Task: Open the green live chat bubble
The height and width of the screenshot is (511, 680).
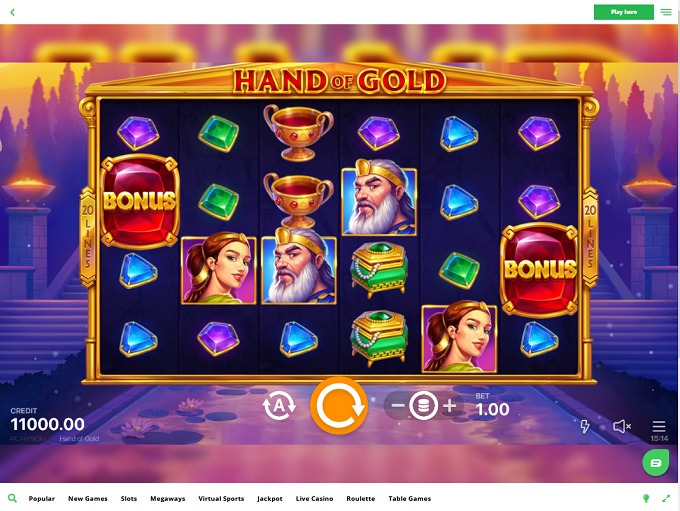Action: coord(655,463)
